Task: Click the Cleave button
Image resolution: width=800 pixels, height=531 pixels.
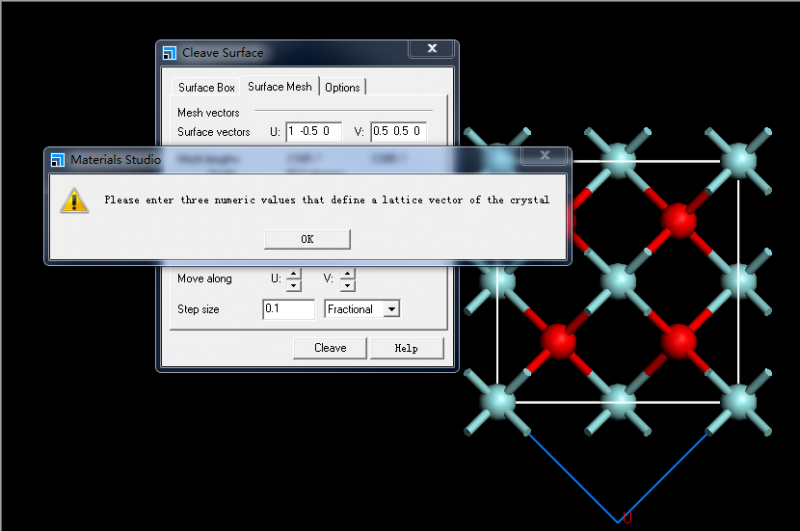Action: tap(330, 348)
